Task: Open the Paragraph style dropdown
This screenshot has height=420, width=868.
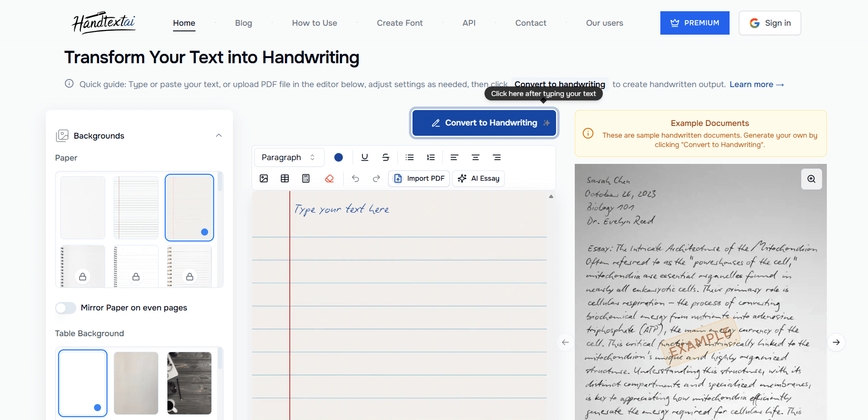Action: (289, 157)
